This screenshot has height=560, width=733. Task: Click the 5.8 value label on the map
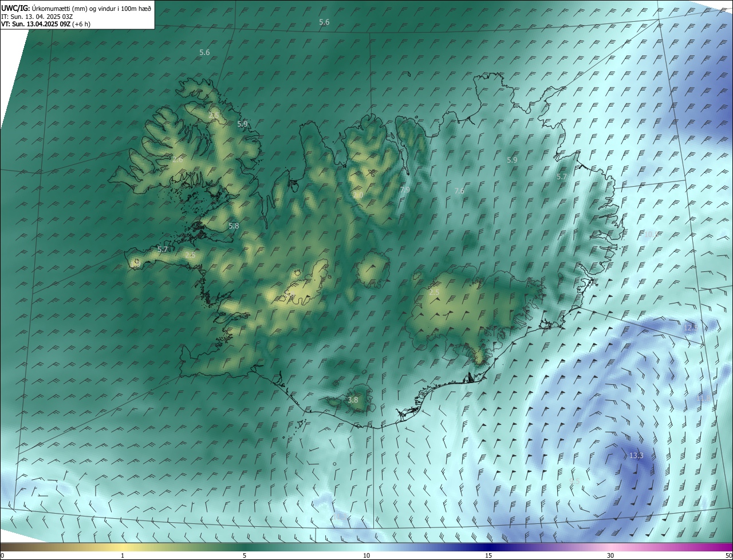tap(234, 226)
